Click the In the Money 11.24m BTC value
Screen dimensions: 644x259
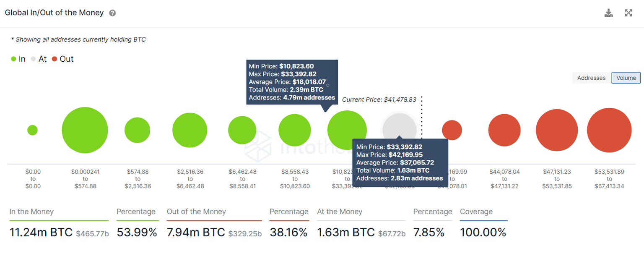41,232
